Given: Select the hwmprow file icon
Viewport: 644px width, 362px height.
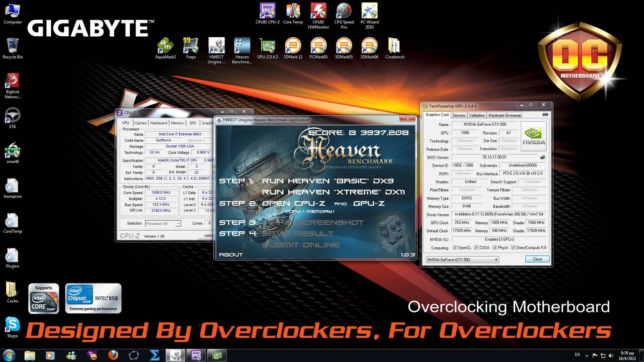Looking at the screenshot, I should (12, 188).
